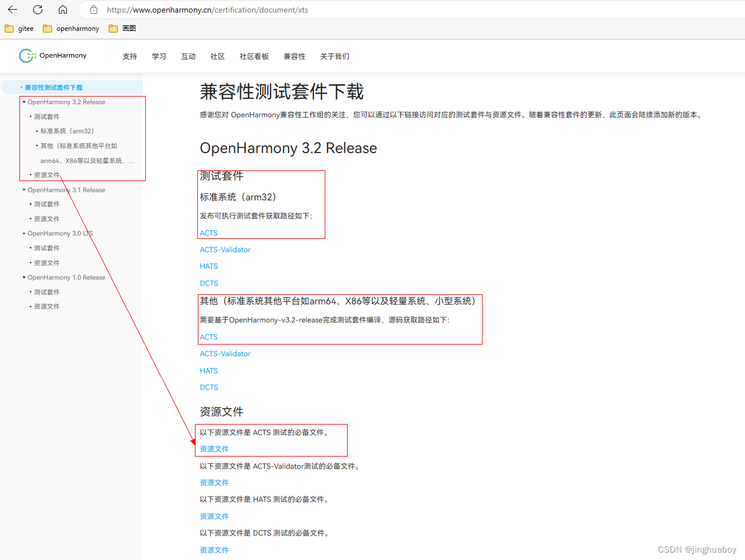
Task: Open 资源文件 link for ACTS 测试
Action: (x=214, y=449)
